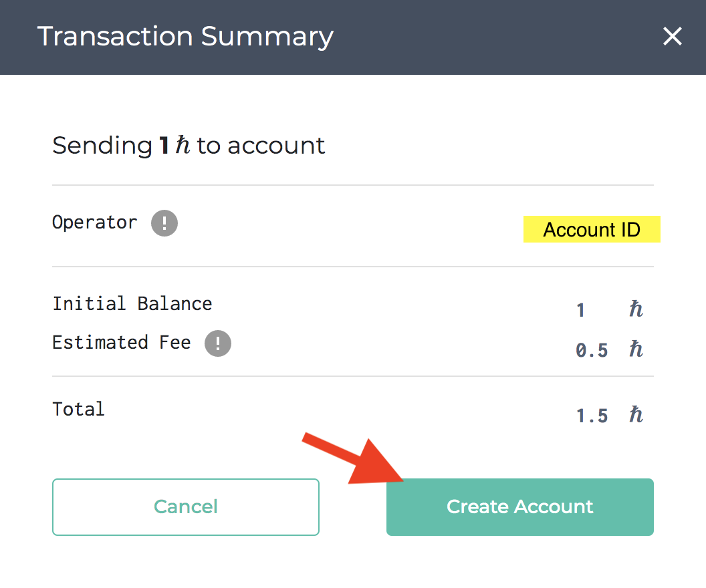
Task: Click the "Sending 1 ℏ to account" heading
Action: click(189, 146)
